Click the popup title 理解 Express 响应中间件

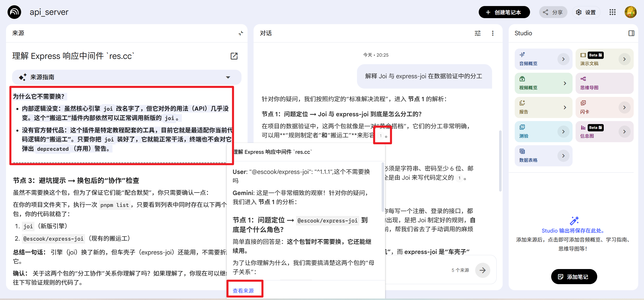(272, 152)
